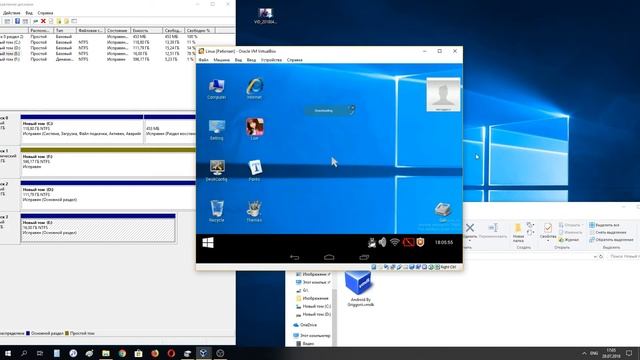This screenshot has width=640, height=360.
Task: Open Машина menu in VirtualBox window
Action: click(222, 60)
